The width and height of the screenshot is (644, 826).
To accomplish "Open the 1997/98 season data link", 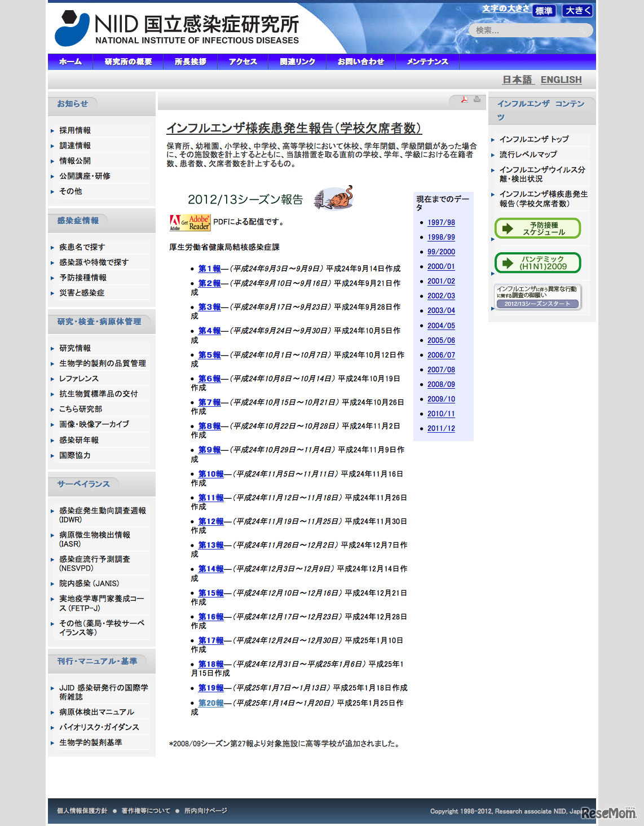I will click(x=442, y=222).
